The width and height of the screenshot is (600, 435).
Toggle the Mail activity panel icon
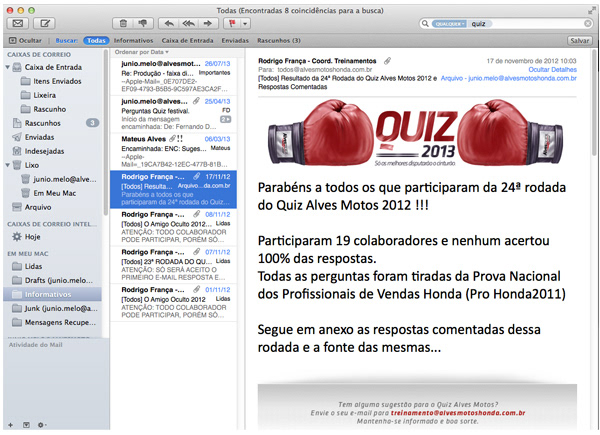[x=26, y=425]
